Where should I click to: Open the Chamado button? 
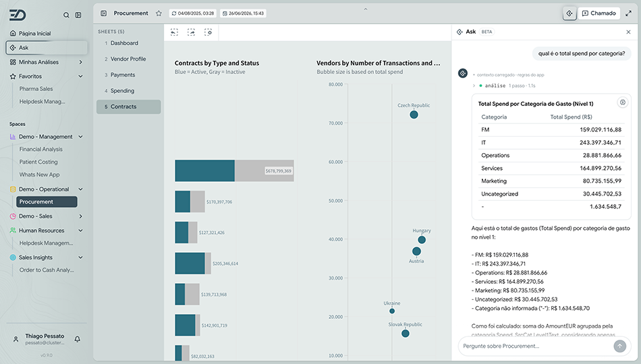click(599, 13)
